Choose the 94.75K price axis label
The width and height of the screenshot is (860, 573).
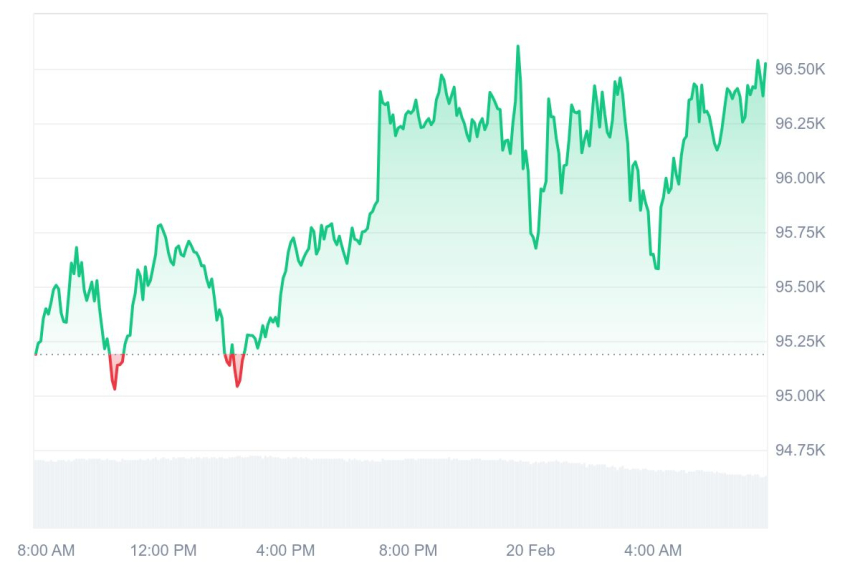(x=798, y=451)
